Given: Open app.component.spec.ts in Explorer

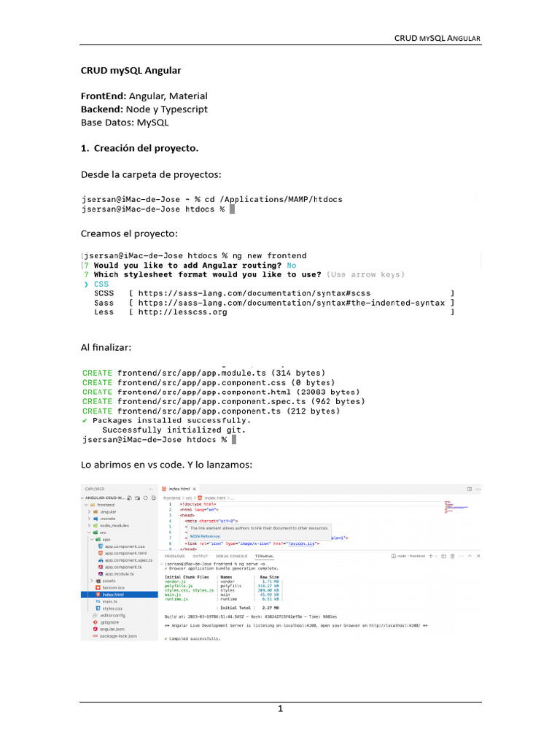Looking at the screenshot, I should (125, 560).
